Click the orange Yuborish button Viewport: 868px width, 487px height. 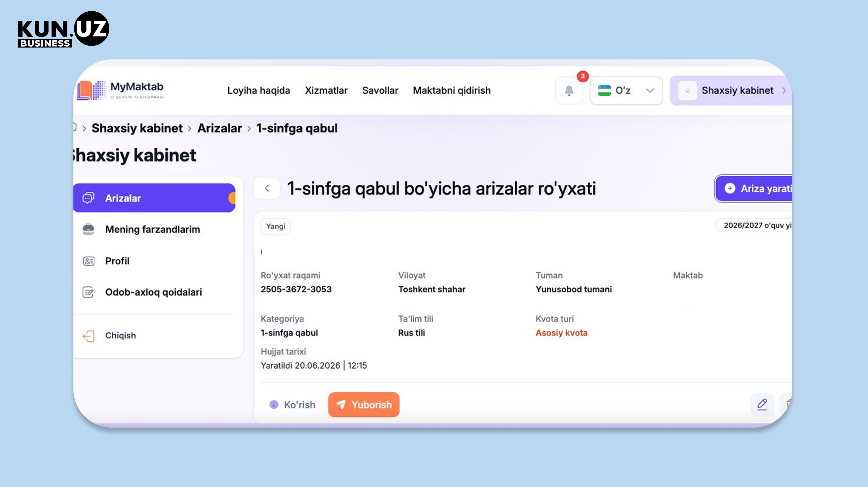pyautogui.click(x=364, y=405)
